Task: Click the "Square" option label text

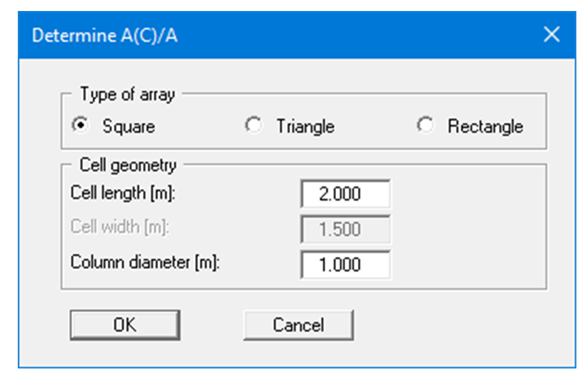Action: [129, 127]
